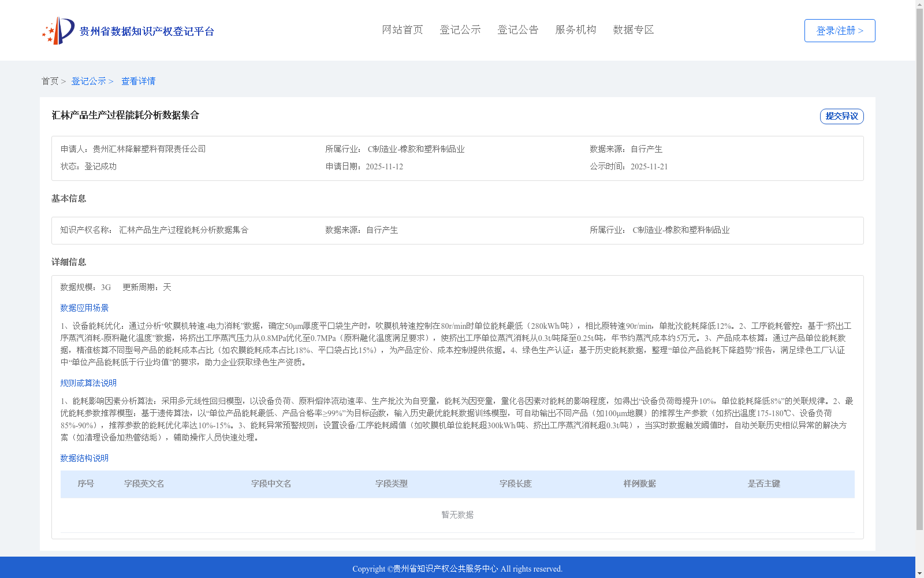The image size is (924, 578).
Task: Click 字段长度 column header
Action: click(516, 484)
